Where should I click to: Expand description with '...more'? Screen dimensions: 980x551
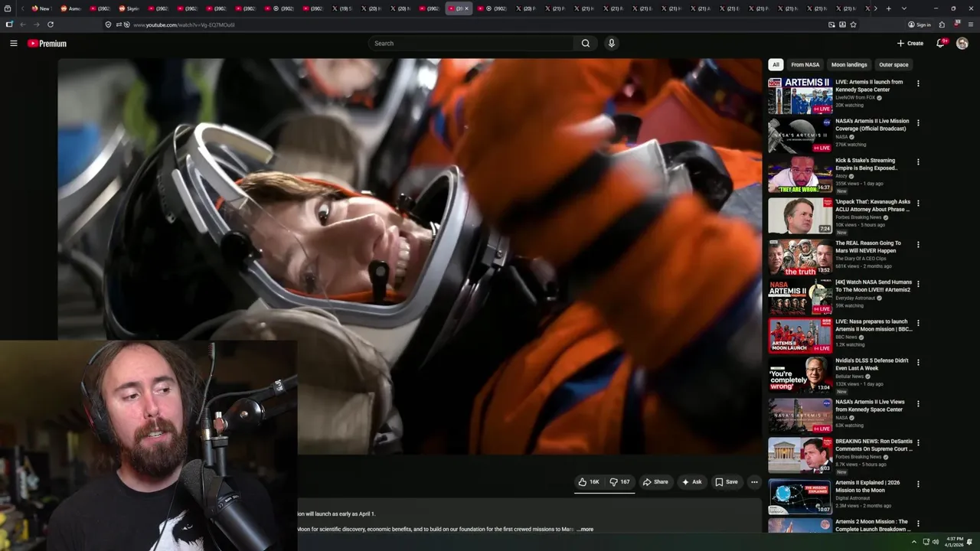point(585,529)
